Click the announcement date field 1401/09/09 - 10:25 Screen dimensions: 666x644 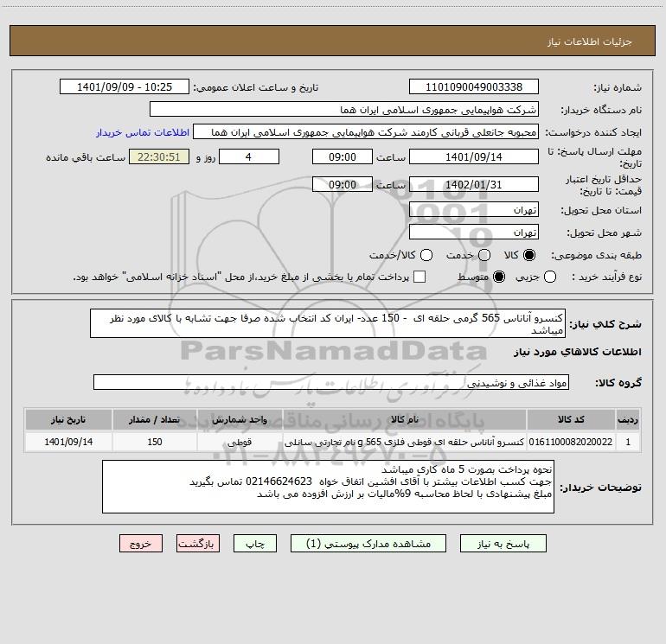click(125, 87)
